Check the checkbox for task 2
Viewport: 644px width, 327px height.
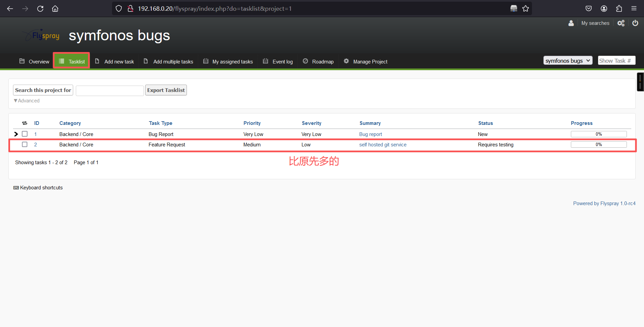click(24, 144)
